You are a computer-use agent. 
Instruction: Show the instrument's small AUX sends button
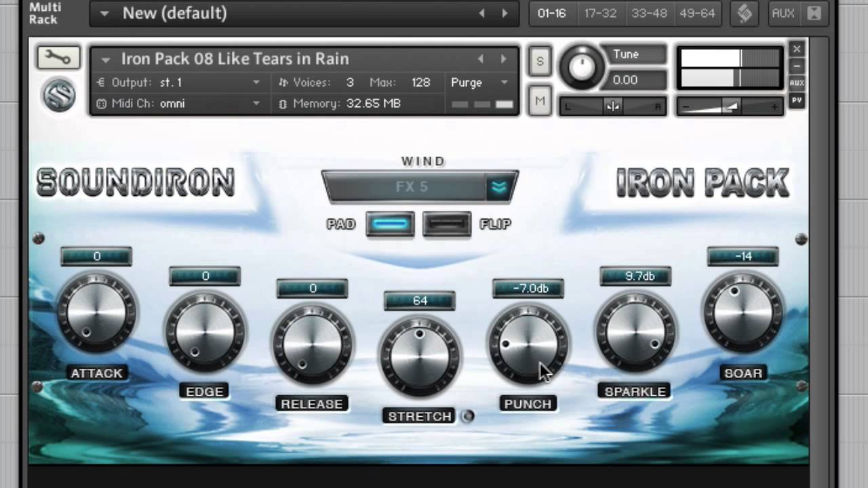click(797, 83)
